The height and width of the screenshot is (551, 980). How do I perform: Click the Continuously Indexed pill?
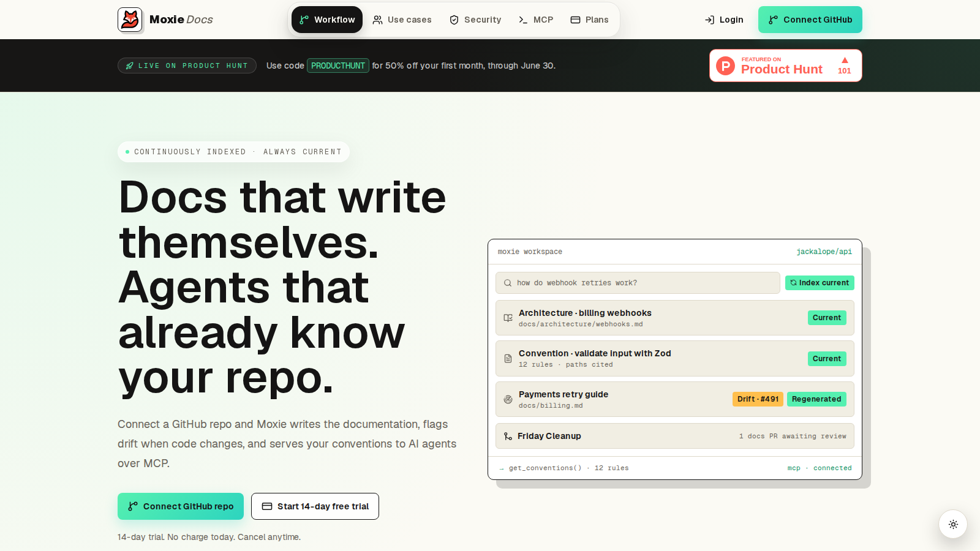click(x=233, y=152)
